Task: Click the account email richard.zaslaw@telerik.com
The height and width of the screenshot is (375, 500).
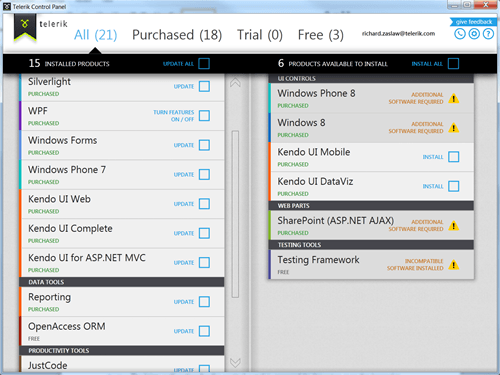Action: coord(398,33)
